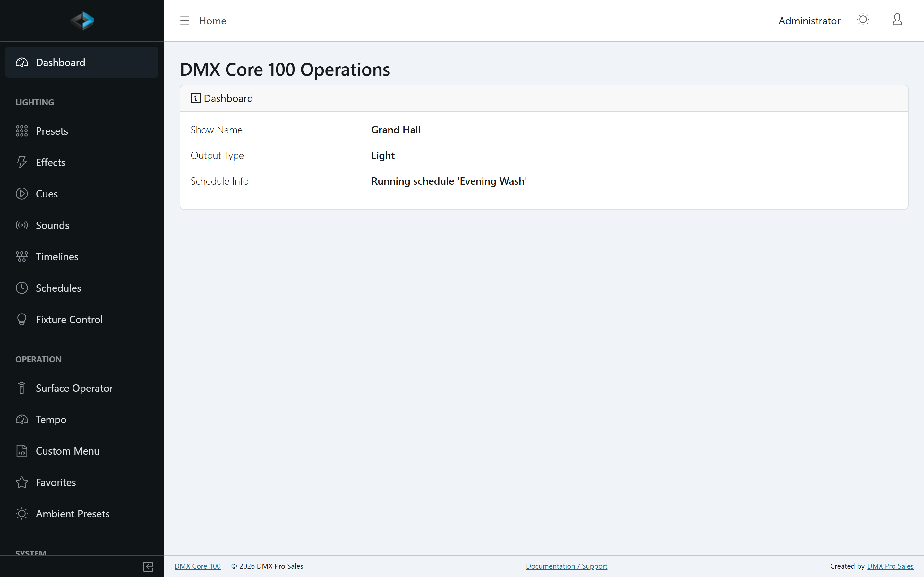Click the DMX Core 100 footer link
This screenshot has width=924, height=577.
click(197, 566)
